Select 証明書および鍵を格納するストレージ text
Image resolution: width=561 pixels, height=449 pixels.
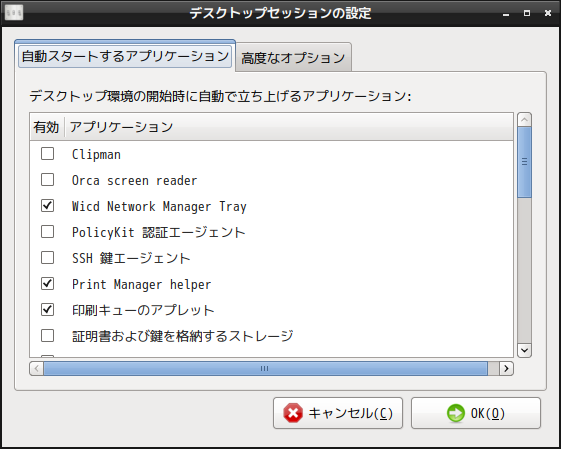(x=182, y=336)
